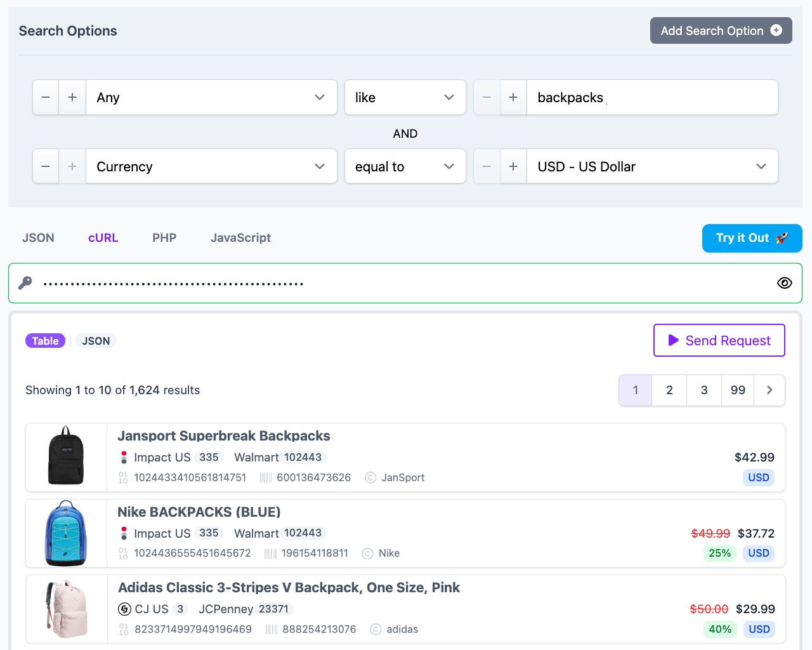Focus the masked API key field
The width and height of the screenshot is (812, 650).
[405, 283]
